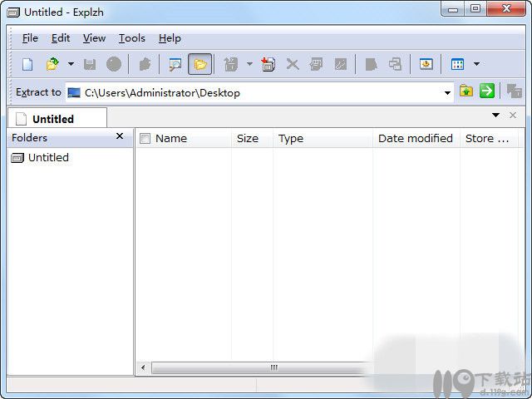This screenshot has width=532, height=399.
Task: Open the View menu
Action: click(x=94, y=38)
